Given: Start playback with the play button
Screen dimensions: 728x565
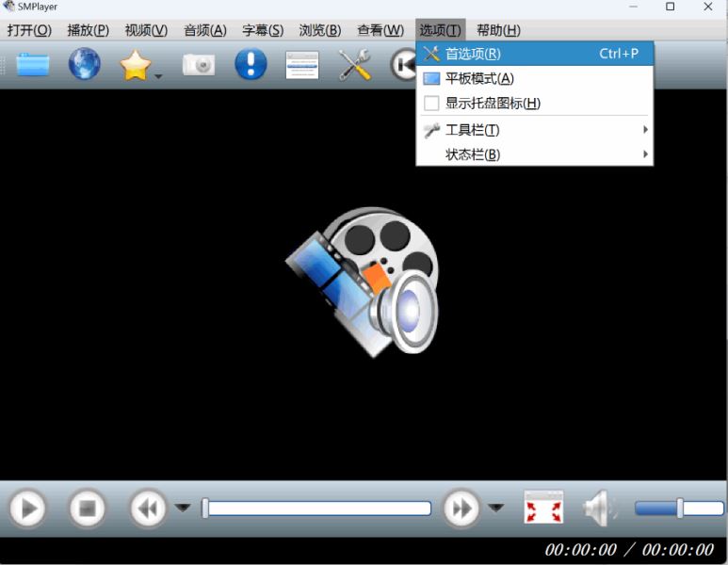Looking at the screenshot, I should tap(27, 508).
